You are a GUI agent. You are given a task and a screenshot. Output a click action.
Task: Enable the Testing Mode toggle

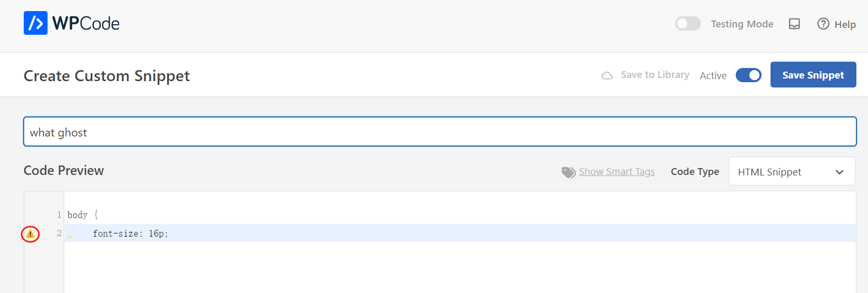pyautogui.click(x=688, y=24)
